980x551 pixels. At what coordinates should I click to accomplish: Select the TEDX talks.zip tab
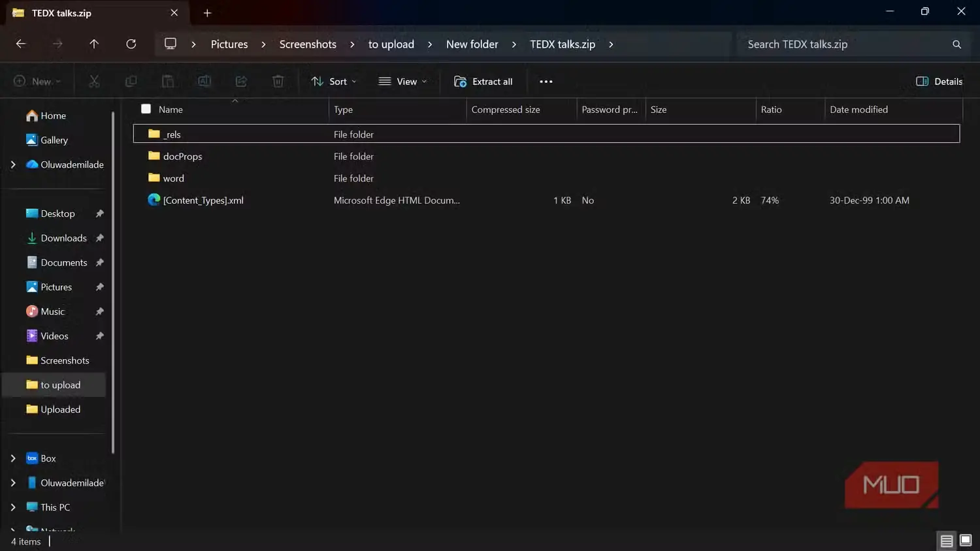[97, 13]
